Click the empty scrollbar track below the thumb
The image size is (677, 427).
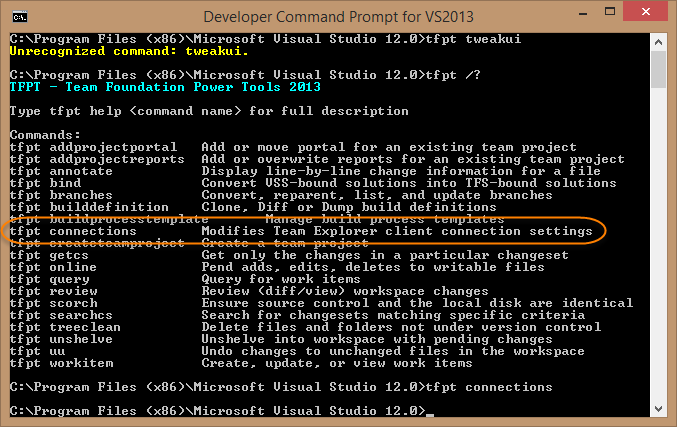coord(658,244)
